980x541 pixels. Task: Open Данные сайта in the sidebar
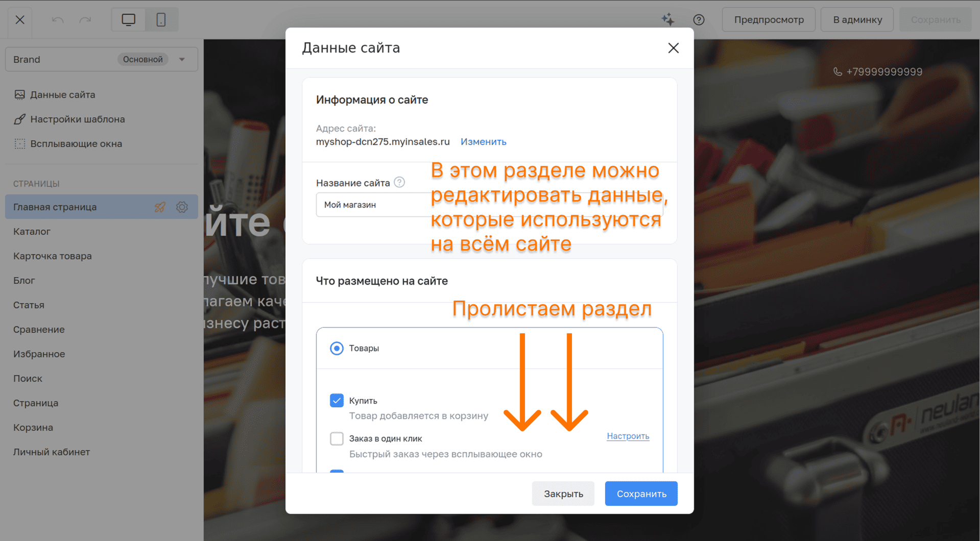[62, 94]
